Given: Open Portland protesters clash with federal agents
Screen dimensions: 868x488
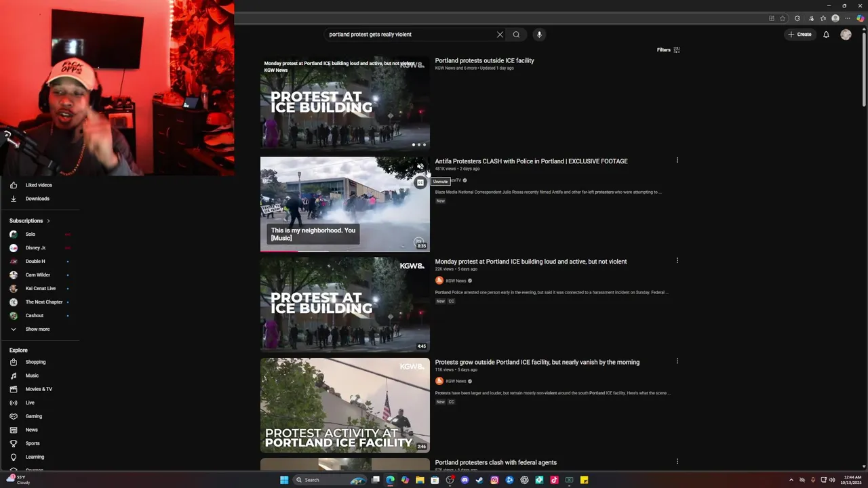Looking at the screenshot, I should tap(496, 462).
